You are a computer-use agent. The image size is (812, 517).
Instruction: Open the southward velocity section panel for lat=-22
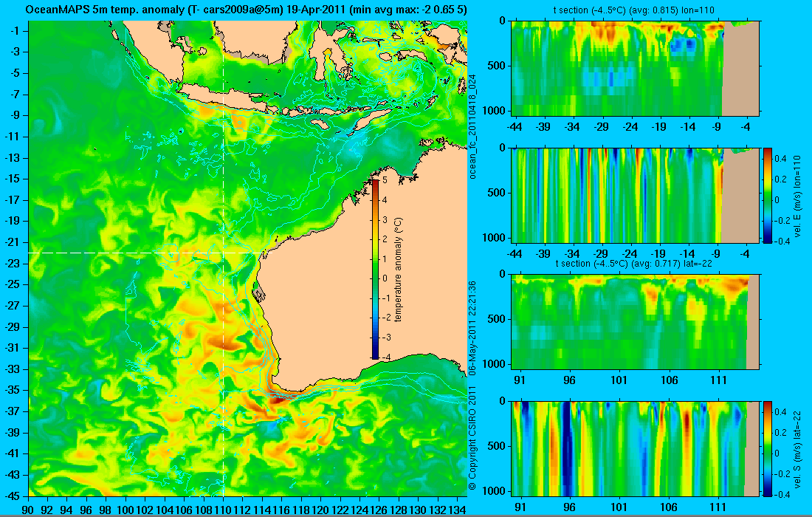tap(636, 448)
